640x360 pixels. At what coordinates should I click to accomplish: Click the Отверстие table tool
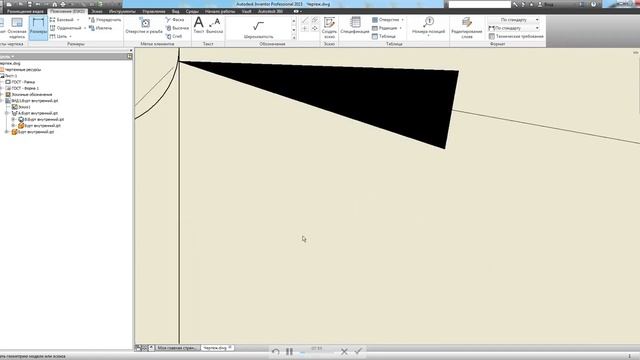[385, 20]
